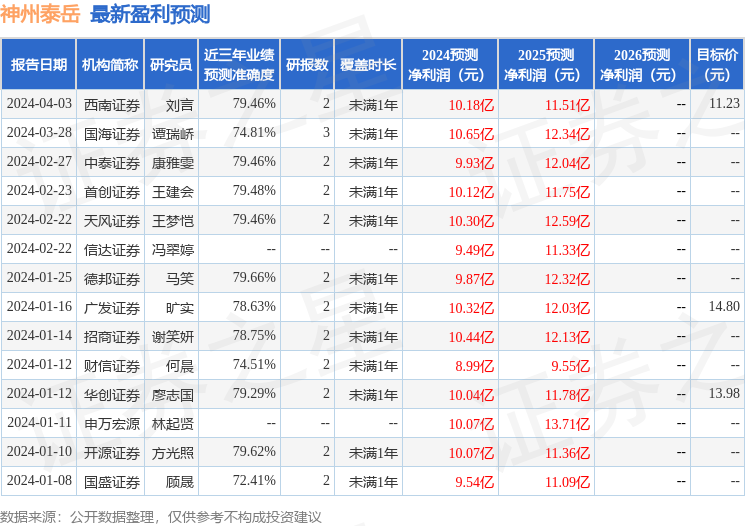This screenshot has height=526, width=745.
Task: Select the 国盛证券 institution cell
Action: coord(112,482)
